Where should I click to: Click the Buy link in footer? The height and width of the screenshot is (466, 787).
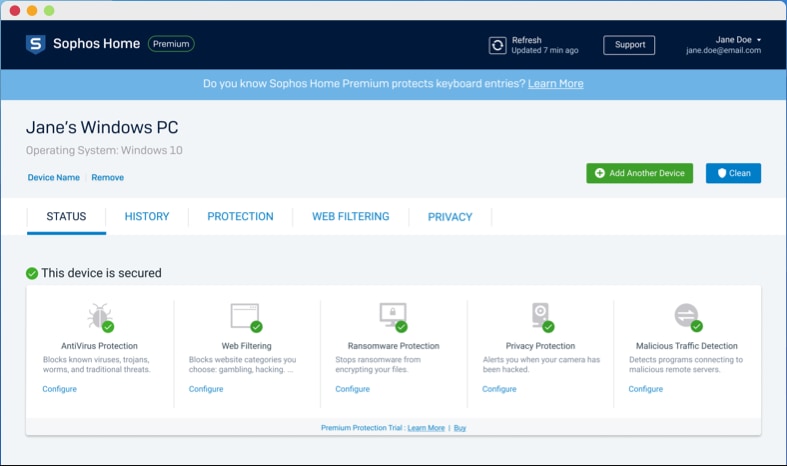(460, 428)
